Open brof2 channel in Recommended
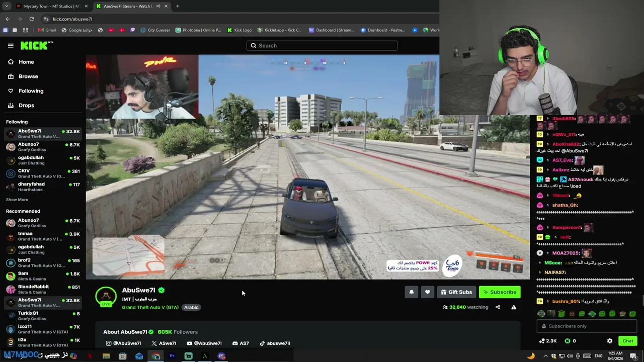This screenshot has height=362, width=644. click(43, 262)
